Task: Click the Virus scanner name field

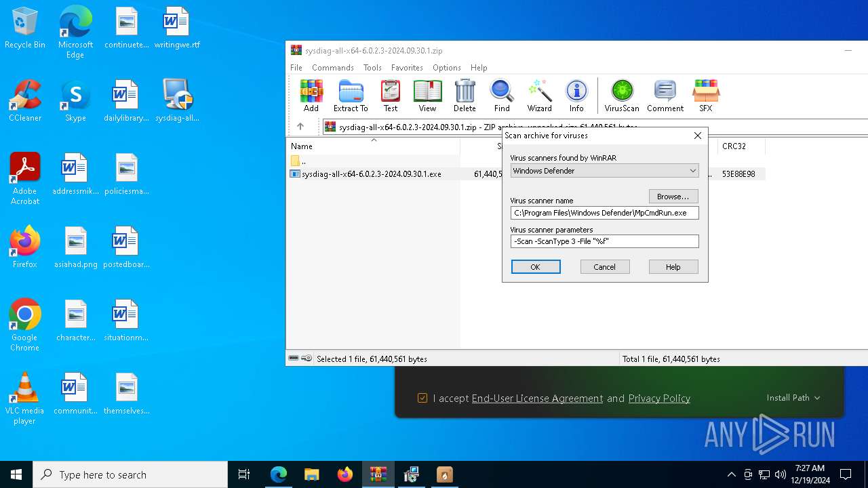Action: 604,213
